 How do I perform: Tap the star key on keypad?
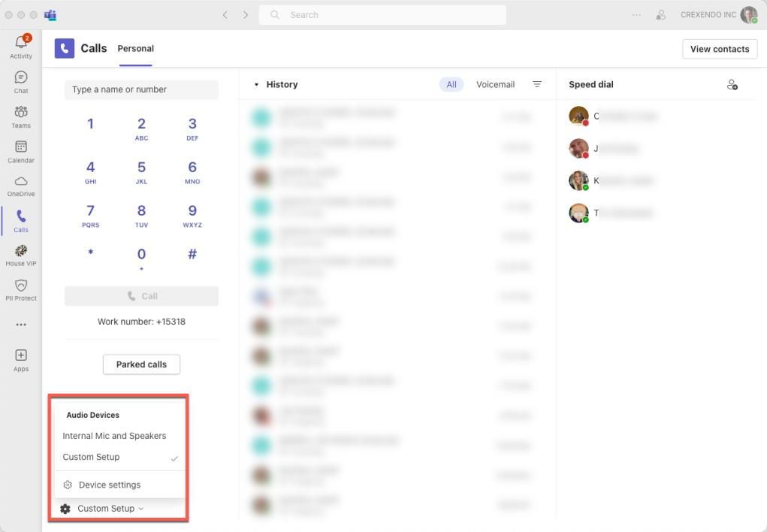[x=90, y=253]
